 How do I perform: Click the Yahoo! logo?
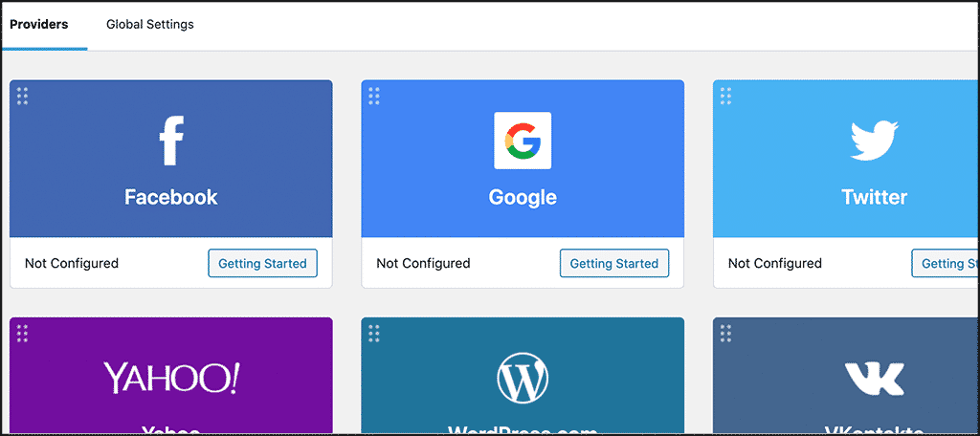171,378
